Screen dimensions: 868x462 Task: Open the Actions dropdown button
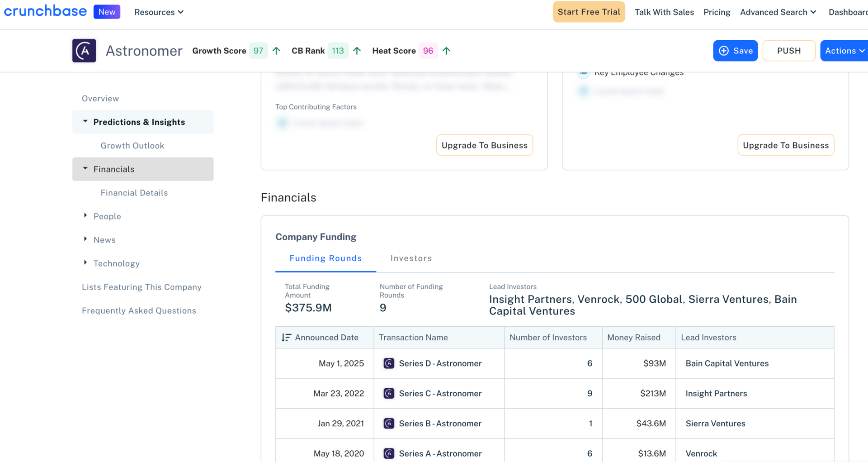(x=844, y=51)
